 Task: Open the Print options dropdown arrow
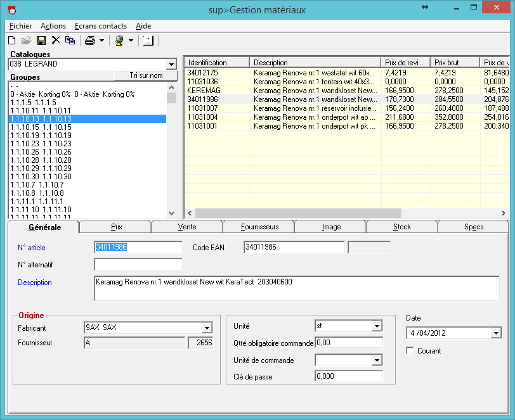click(102, 41)
